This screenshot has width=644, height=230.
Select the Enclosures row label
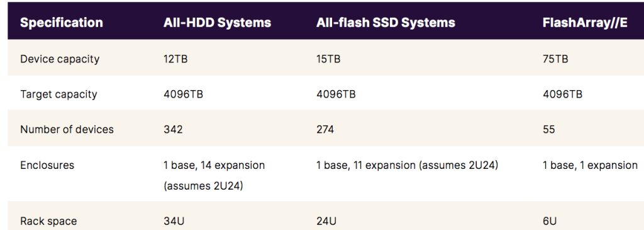tap(47, 165)
